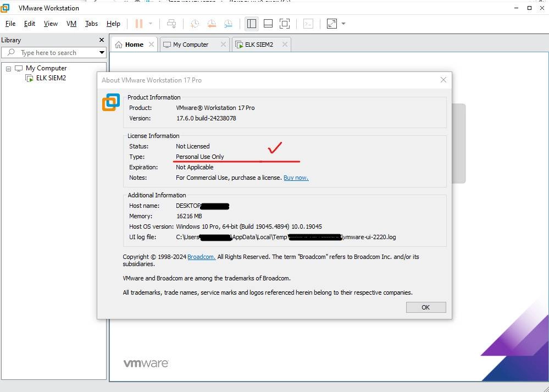Click Send Ctrl+Alt+Del toolbar icon
Screen dimensions: 549x392
[x=171, y=24]
